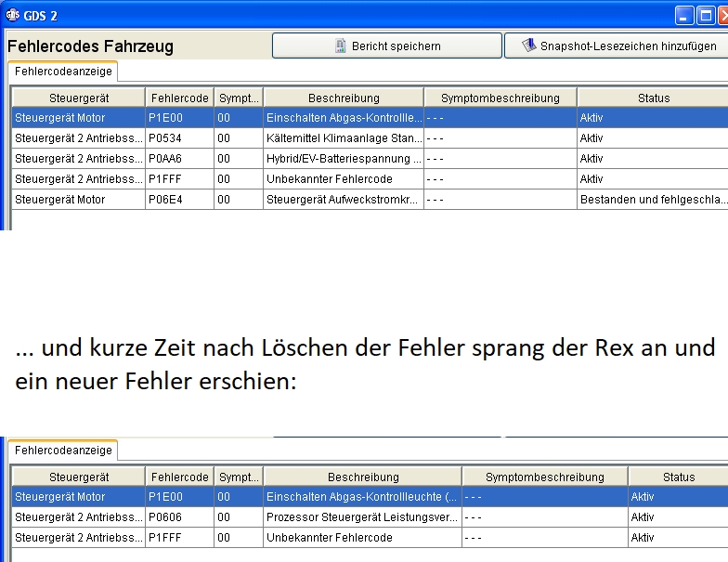Open the lower Fehlercodeanzeige tab

63,451
